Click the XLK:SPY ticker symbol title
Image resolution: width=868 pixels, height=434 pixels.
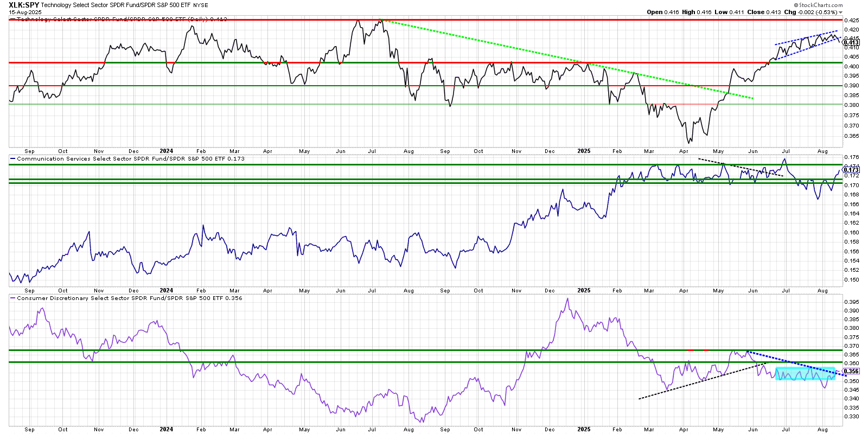pyautogui.click(x=24, y=5)
